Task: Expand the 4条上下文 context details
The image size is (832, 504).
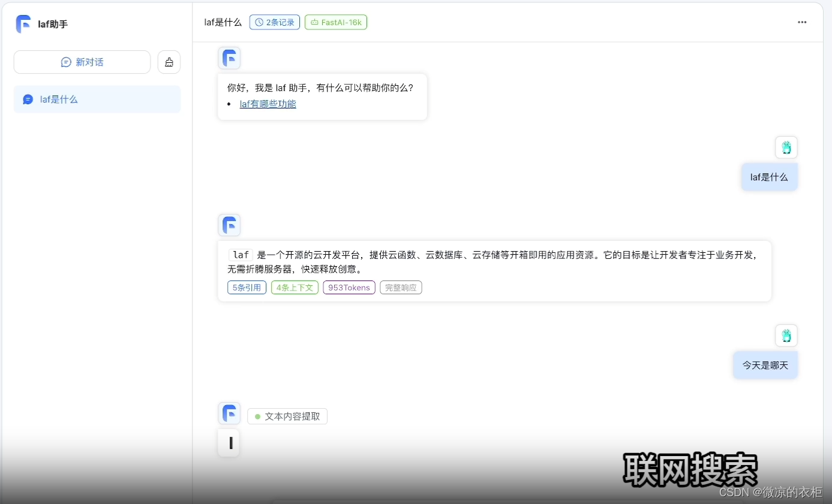Action: click(295, 287)
